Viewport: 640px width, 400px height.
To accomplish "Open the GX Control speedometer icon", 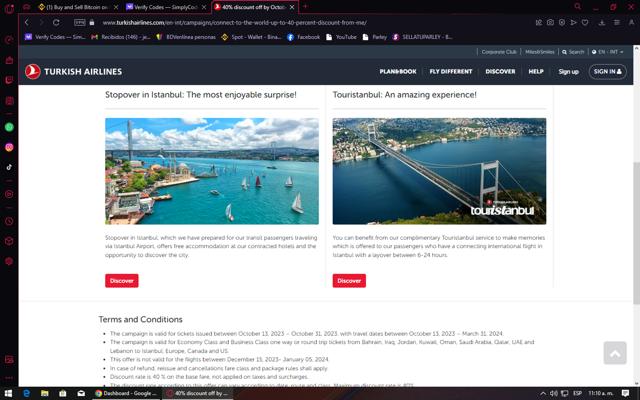I will [9, 40].
